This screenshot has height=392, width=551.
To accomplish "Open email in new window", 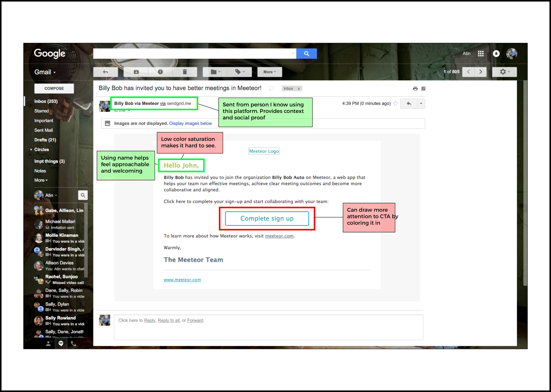I will pos(423,89).
